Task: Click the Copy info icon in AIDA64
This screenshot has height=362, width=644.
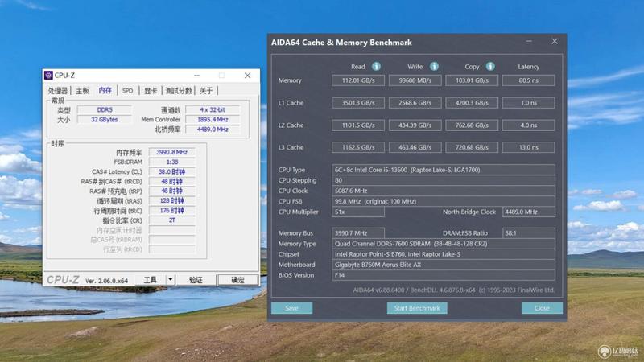Action: [x=490, y=66]
